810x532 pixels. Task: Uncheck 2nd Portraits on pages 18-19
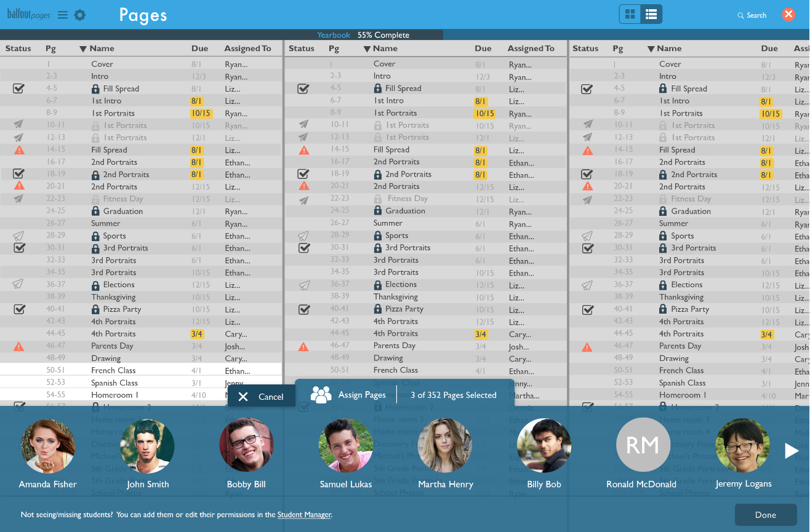tap(18, 174)
